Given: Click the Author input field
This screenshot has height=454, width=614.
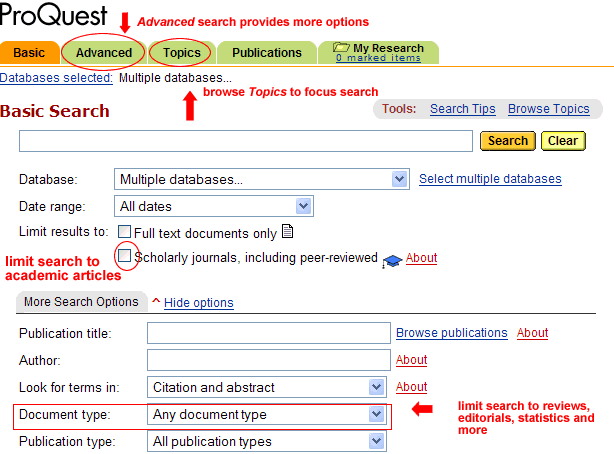Looking at the screenshot, I should click(269, 360).
